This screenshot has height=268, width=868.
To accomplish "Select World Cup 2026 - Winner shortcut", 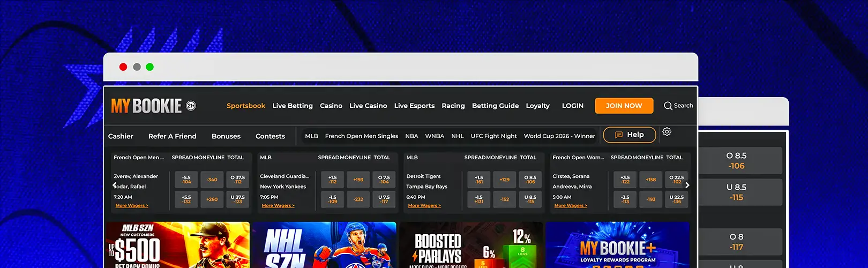I will [x=559, y=136].
